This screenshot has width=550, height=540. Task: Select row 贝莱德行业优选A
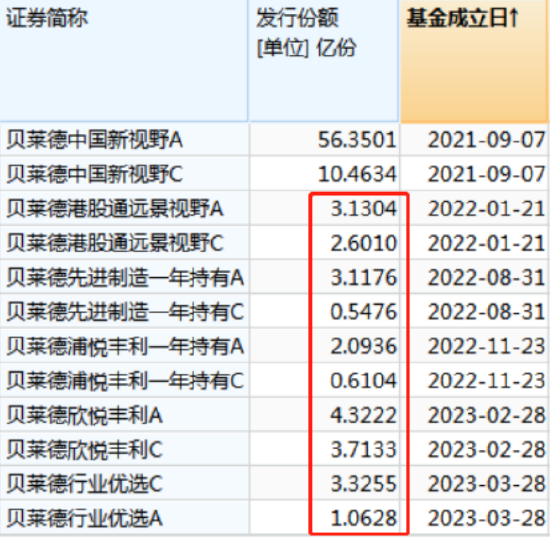pos(275,518)
